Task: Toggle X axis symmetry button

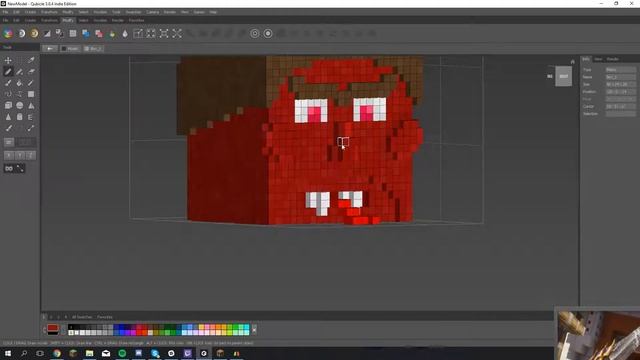Action: click(x=9, y=156)
